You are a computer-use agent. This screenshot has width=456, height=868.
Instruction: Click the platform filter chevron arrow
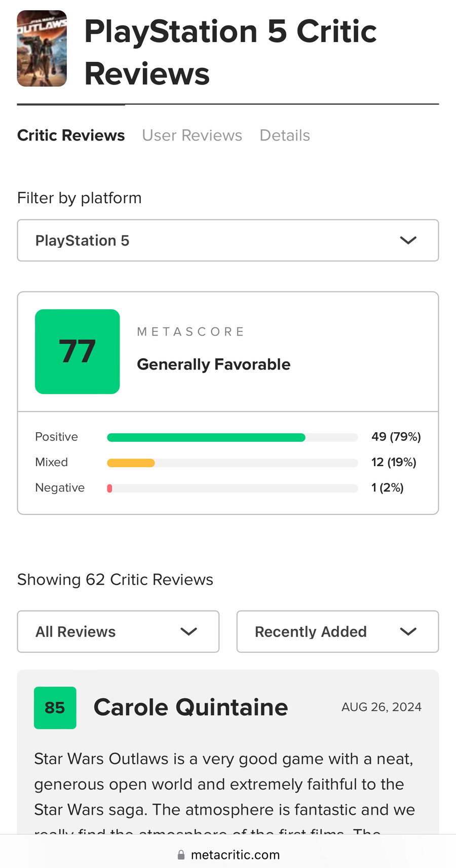(x=408, y=240)
